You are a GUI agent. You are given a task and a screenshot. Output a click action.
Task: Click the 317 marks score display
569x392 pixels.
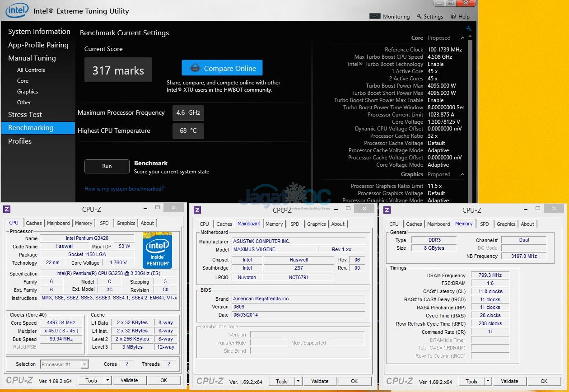point(118,70)
